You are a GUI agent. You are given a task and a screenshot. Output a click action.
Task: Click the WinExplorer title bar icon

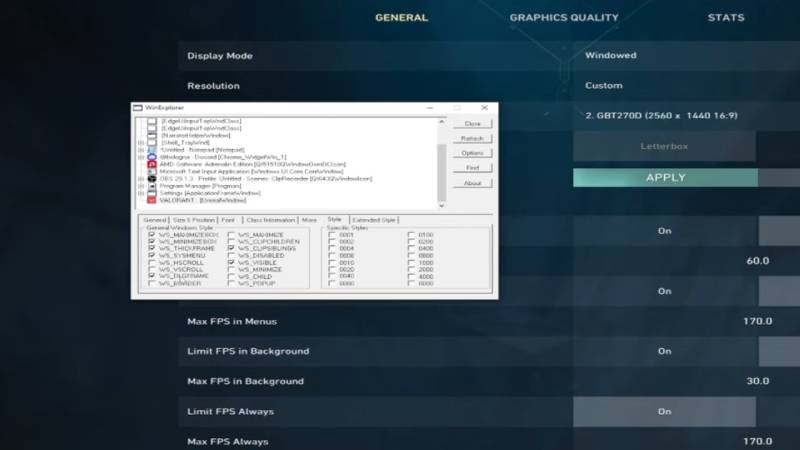pyautogui.click(x=137, y=108)
